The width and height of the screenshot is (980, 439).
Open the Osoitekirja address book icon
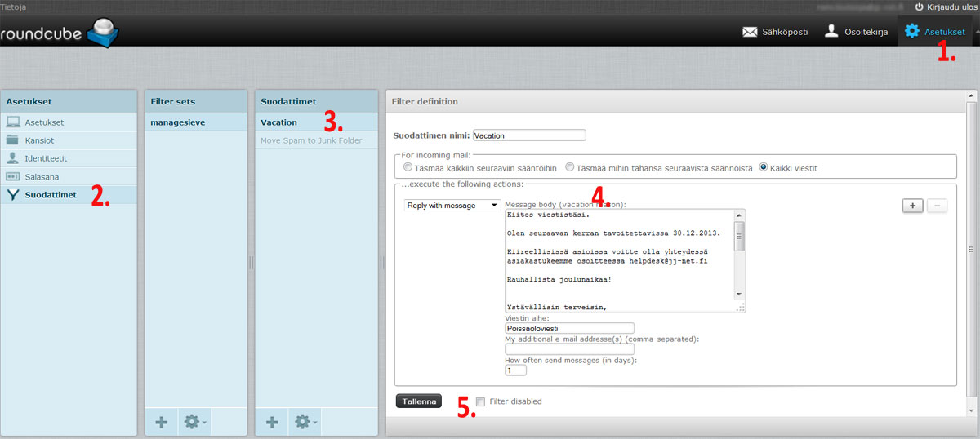831,32
